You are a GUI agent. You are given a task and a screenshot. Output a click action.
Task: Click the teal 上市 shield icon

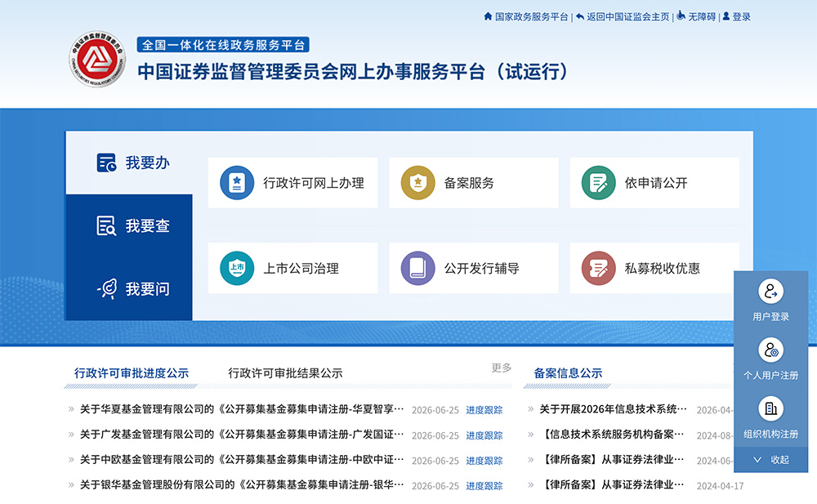tap(237, 268)
